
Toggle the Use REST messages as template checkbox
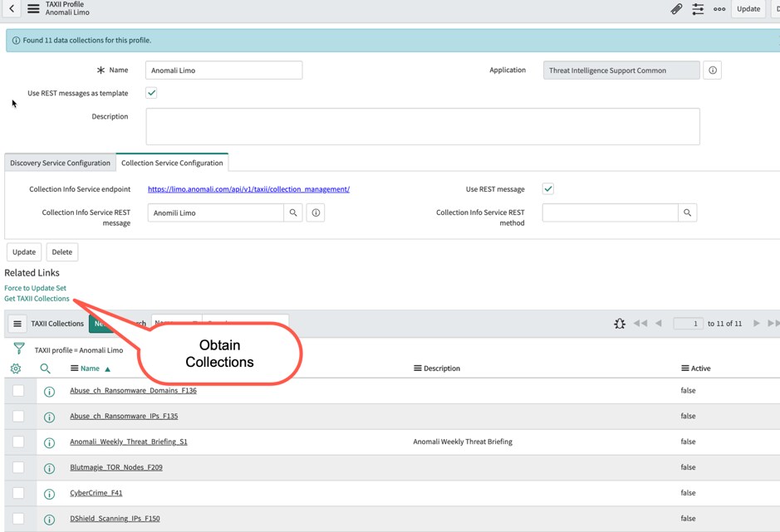pyautogui.click(x=151, y=93)
